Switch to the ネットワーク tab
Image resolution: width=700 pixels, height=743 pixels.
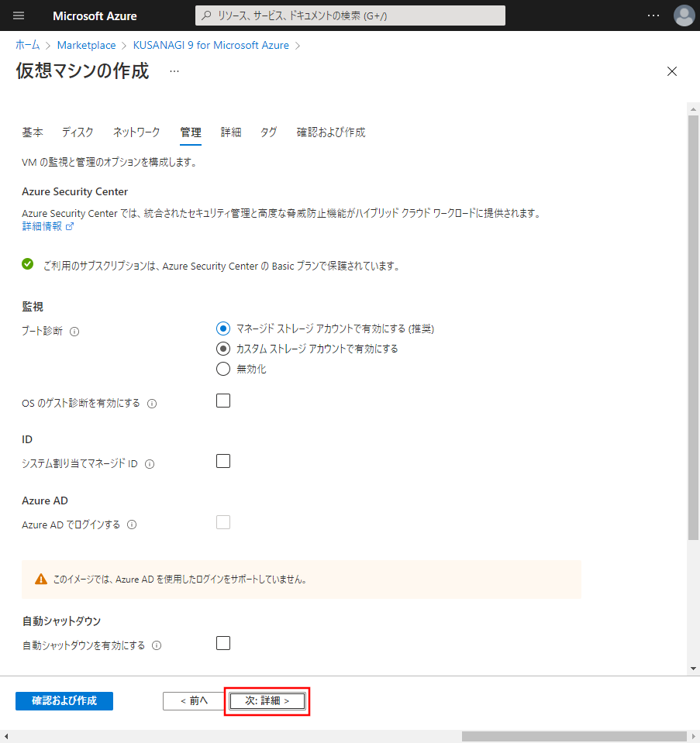136,132
